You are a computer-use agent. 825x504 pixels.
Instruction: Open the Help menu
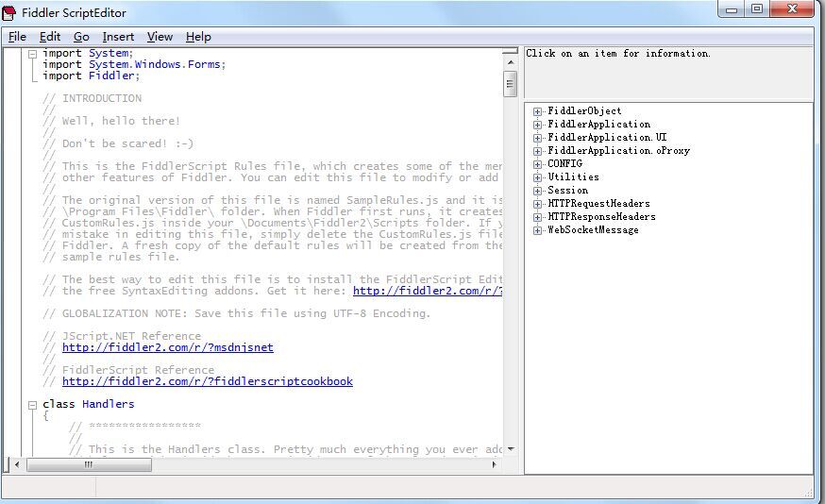tap(198, 37)
